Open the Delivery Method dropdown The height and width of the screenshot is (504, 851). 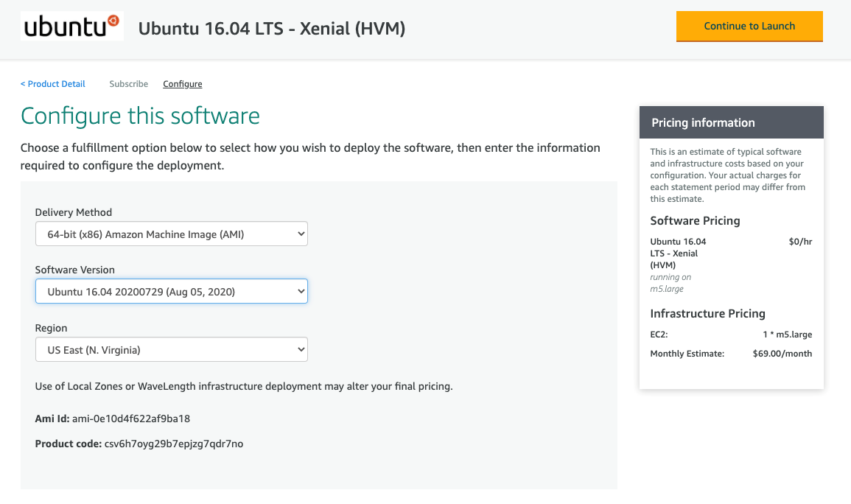tap(172, 233)
